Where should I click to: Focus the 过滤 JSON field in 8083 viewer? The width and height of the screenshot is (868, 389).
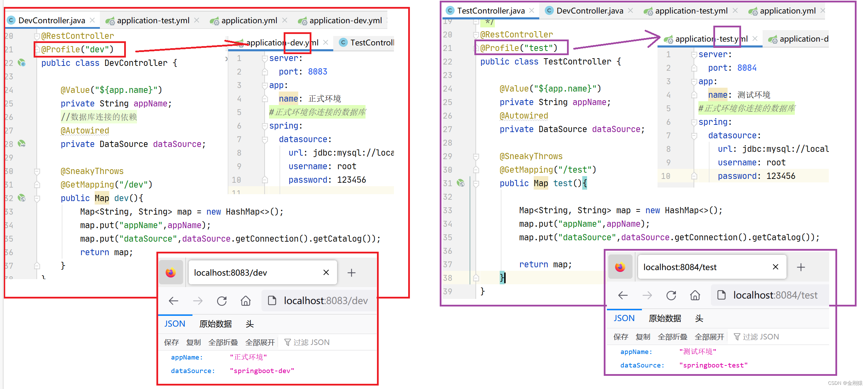click(x=328, y=342)
